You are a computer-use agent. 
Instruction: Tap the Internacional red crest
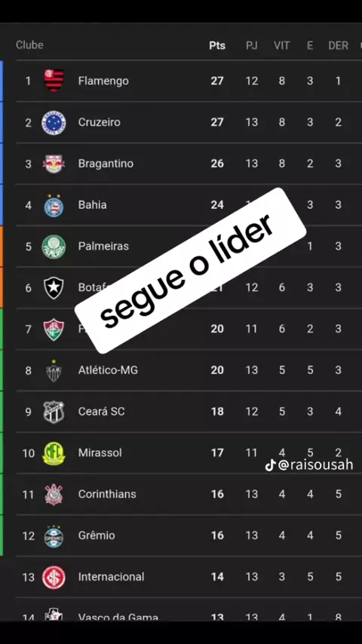54,577
